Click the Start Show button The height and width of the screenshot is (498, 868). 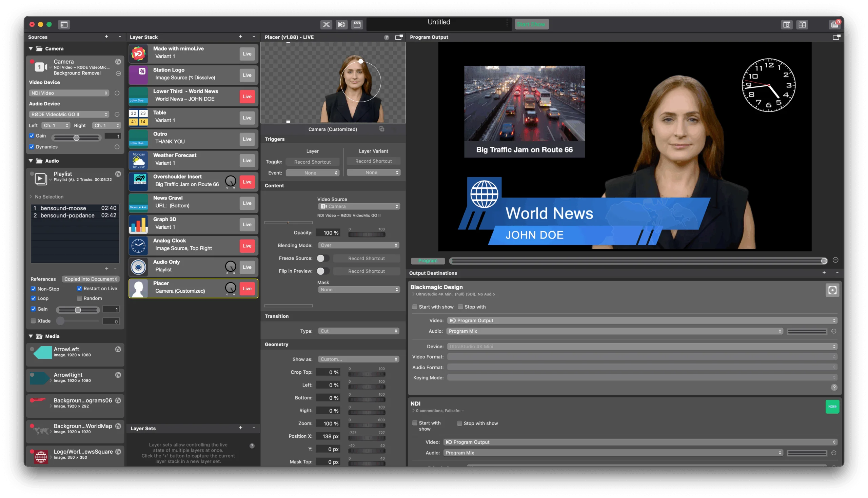532,24
